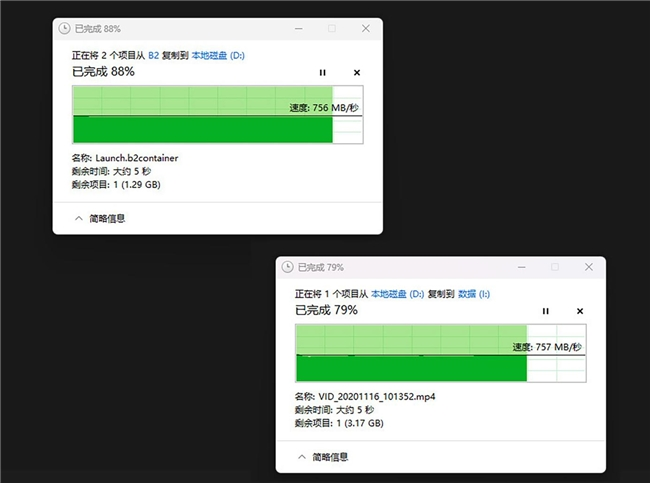650x483 pixels.
Task: Pause the 88% copy operation
Action: coord(322,72)
